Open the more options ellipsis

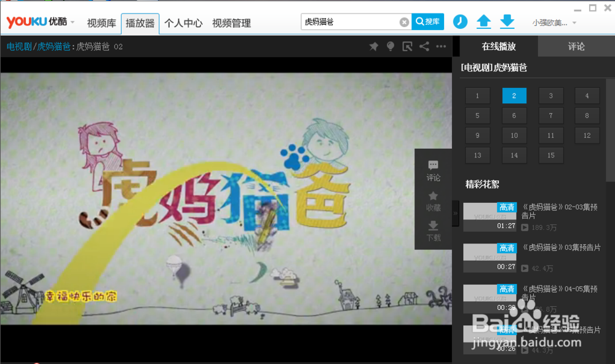441,47
